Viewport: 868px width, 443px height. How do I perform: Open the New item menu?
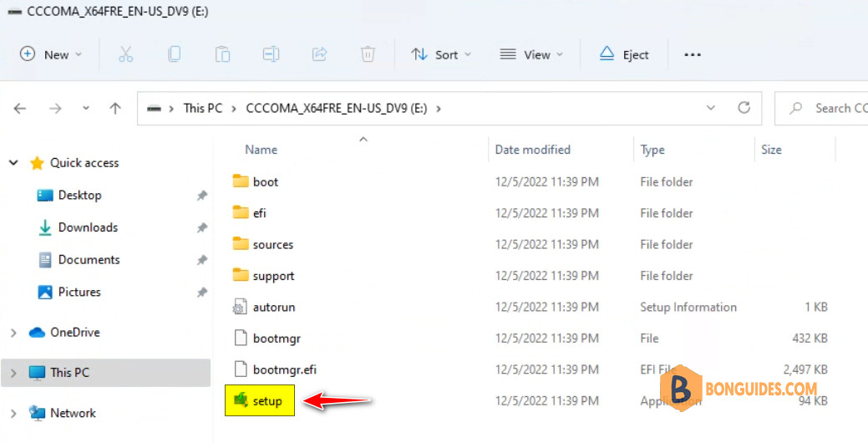51,54
